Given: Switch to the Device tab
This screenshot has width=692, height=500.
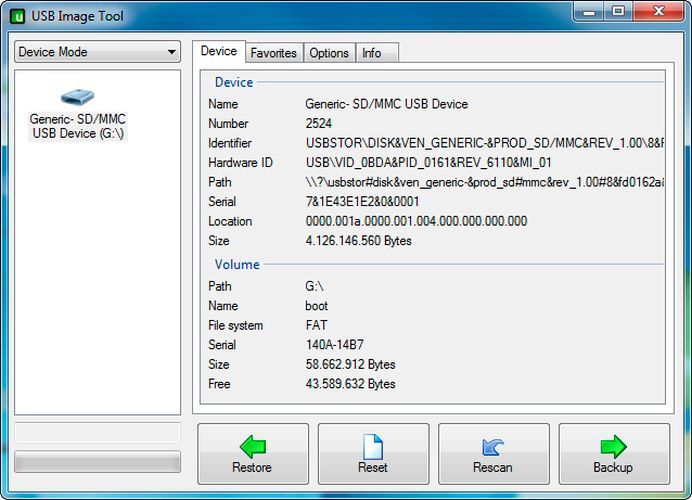Looking at the screenshot, I should (218, 51).
